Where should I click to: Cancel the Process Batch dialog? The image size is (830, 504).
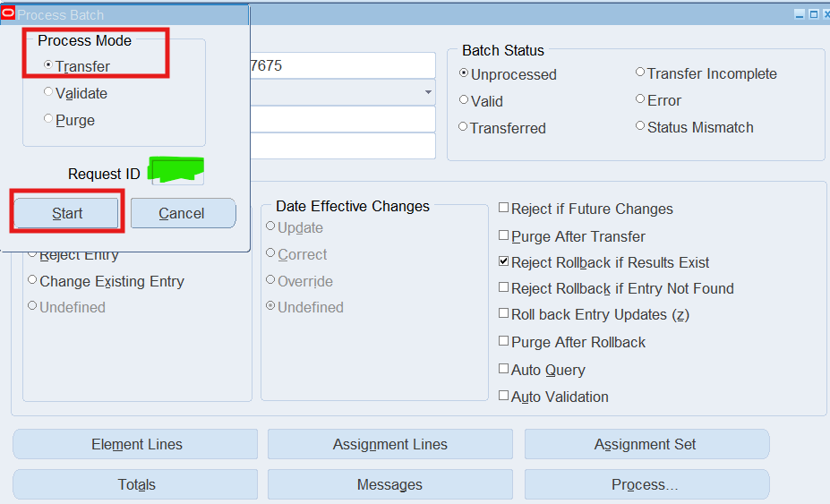click(x=183, y=213)
